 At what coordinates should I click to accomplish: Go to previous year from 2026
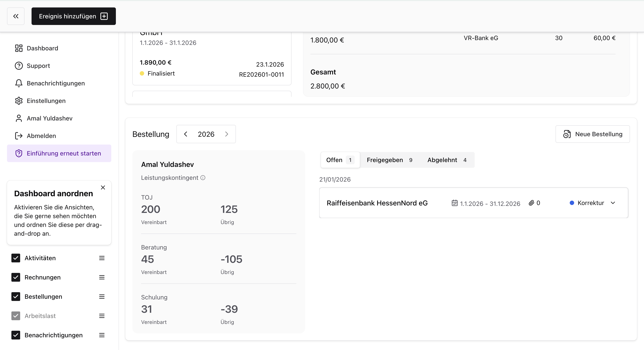(186, 134)
